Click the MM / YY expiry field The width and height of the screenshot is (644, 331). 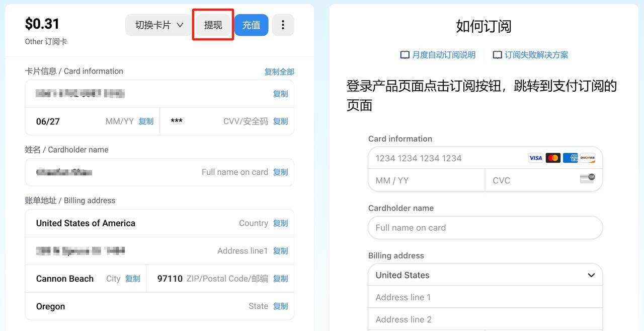(x=427, y=180)
